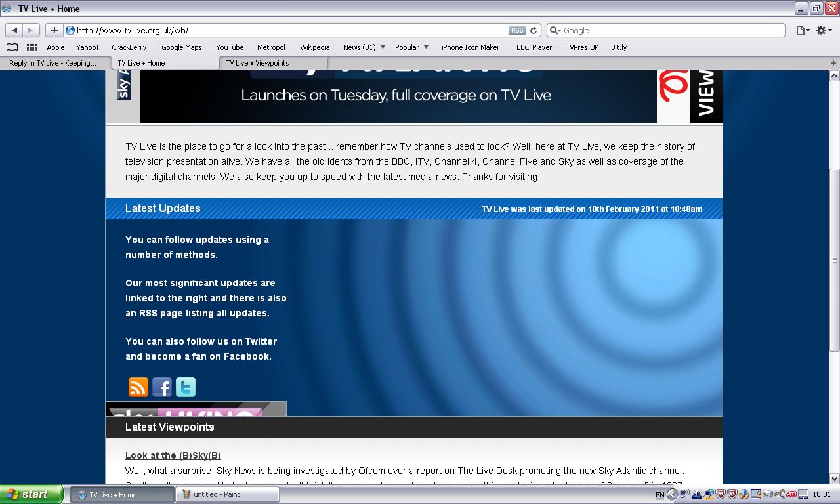Add bookmark with the plus button
This screenshot has width=840, height=504.
click(54, 30)
